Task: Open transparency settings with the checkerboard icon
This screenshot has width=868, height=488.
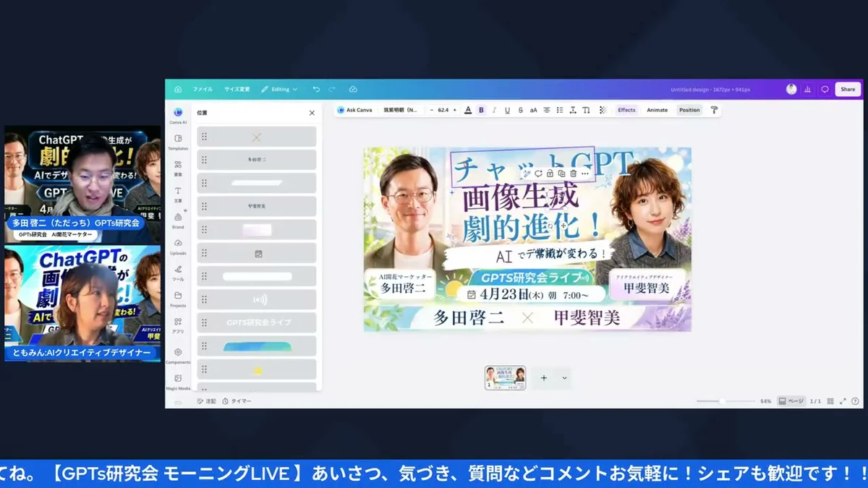Action: pos(602,110)
